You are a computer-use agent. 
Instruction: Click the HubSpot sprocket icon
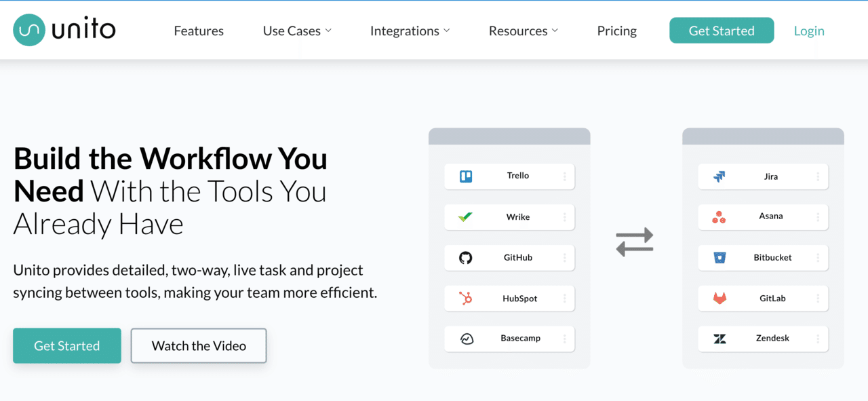tap(465, 299)
